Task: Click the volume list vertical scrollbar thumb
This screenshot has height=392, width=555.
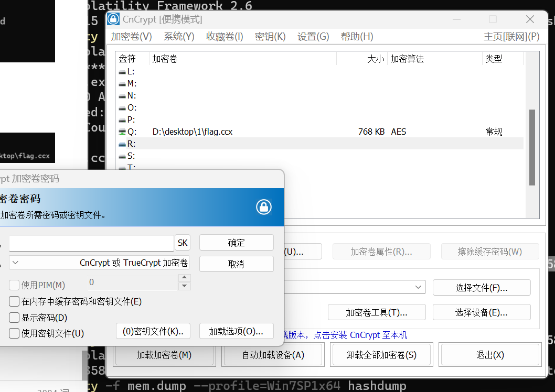Action: pyautogui.click(x=532, y=147)
